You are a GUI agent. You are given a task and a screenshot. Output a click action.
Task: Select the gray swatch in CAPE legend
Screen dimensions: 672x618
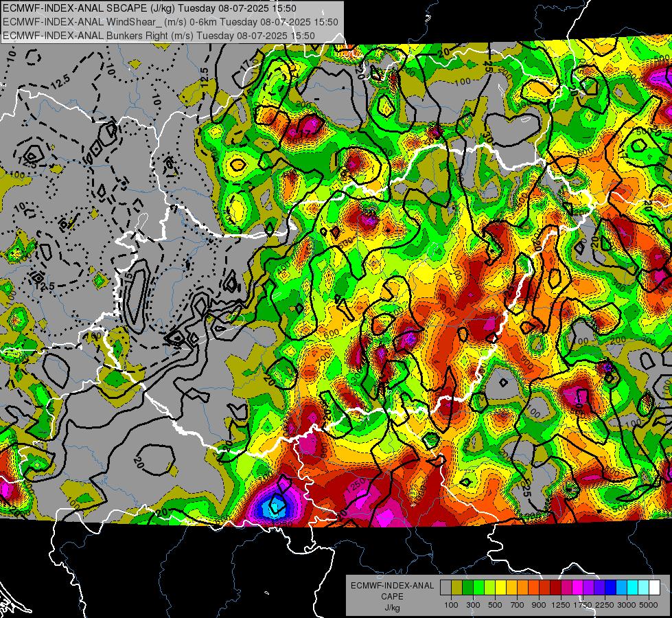[445, 588]
